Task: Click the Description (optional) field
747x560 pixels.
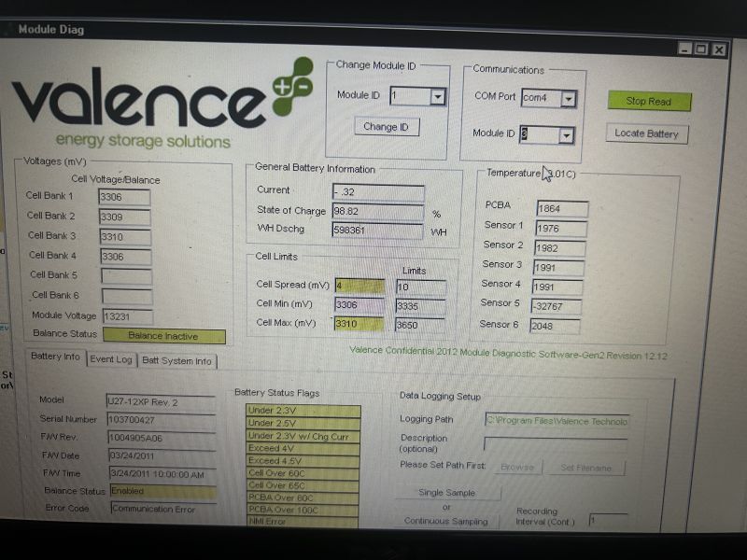Action: click(x=556, y=444)
